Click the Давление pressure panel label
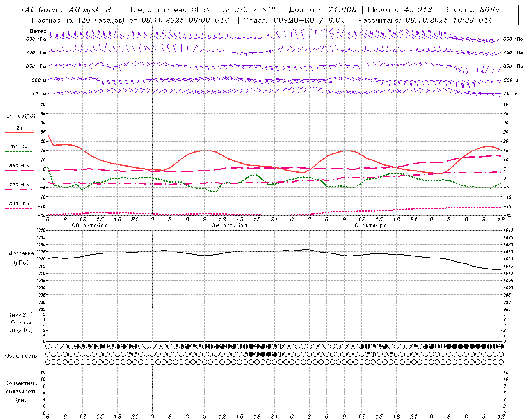Screen dimensions: 525x420 pyautogui.click(x=21, y=253)
